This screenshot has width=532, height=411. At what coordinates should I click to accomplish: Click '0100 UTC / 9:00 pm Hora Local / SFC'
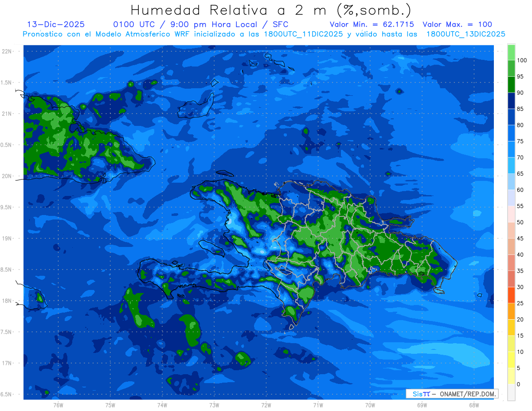pos(201,25)
